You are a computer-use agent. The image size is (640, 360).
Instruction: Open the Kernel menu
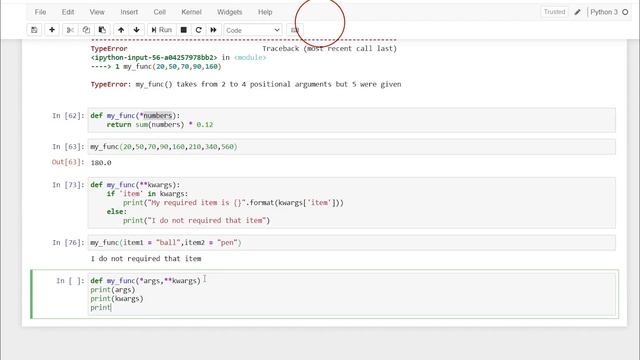point(191,12)
